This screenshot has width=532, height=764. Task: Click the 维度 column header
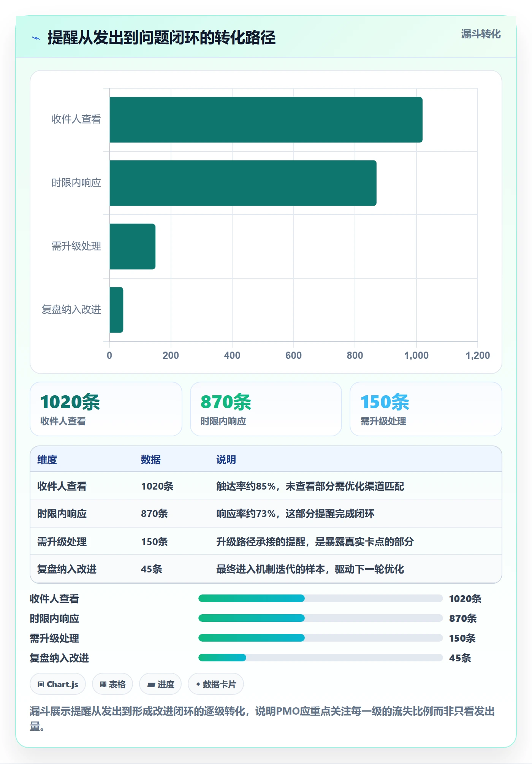click(47, 460)
